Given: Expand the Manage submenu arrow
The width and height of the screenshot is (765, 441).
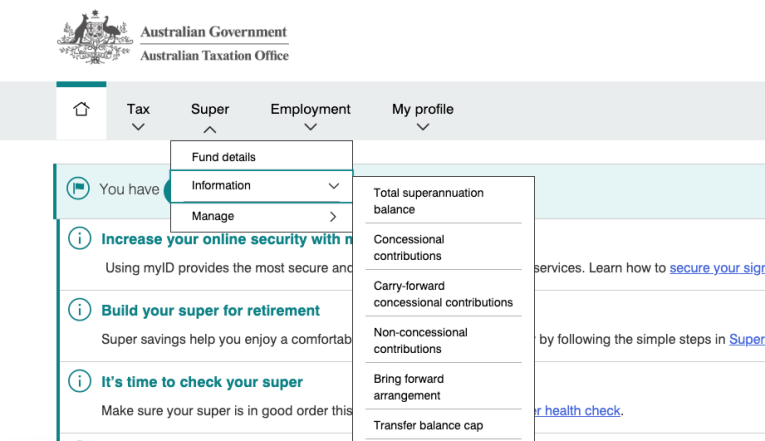Looking at the screenshot, I should 333,217.
